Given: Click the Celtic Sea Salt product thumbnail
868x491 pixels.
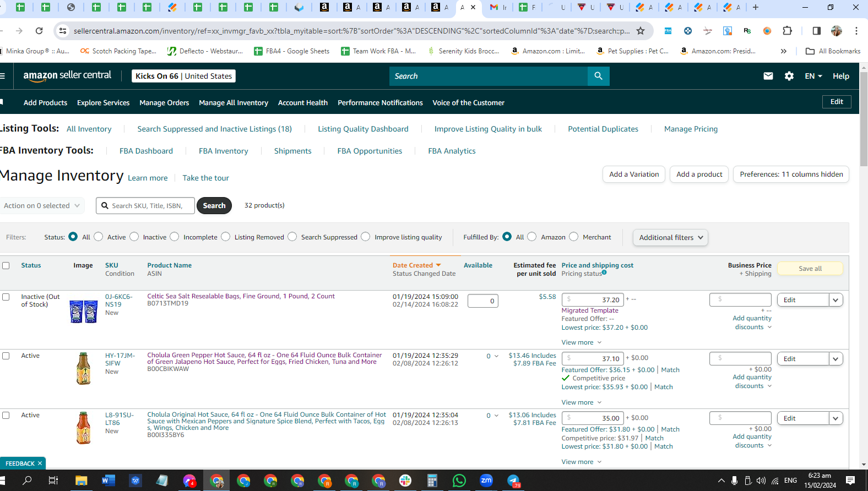Looking at the screenshot, I should pos(84,312).
